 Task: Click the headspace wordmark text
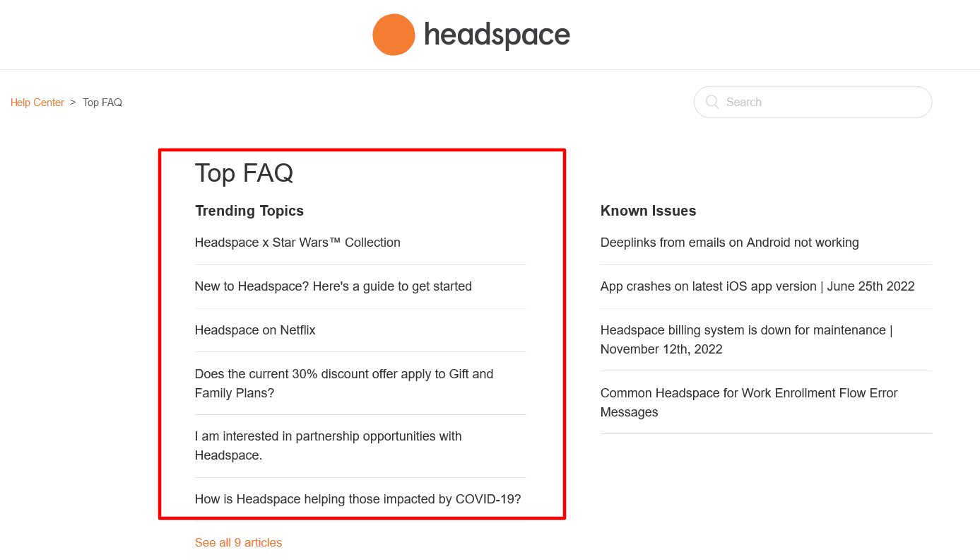(497, 35)
